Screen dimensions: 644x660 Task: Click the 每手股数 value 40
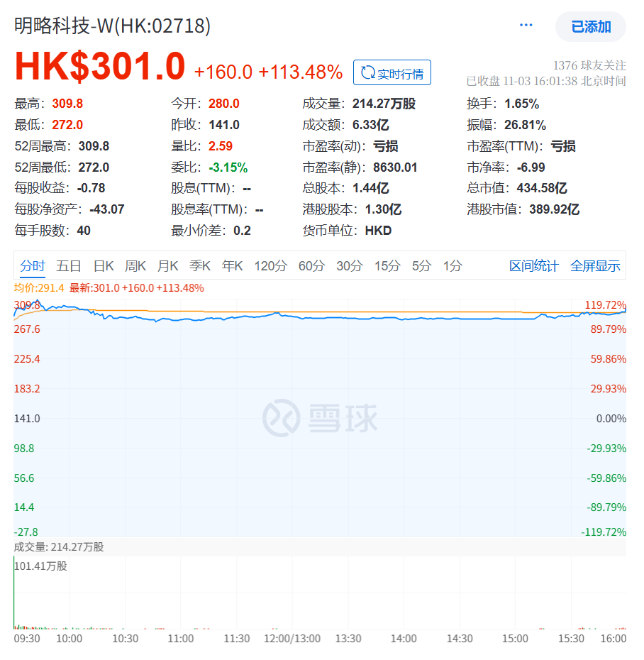[84, 231]
